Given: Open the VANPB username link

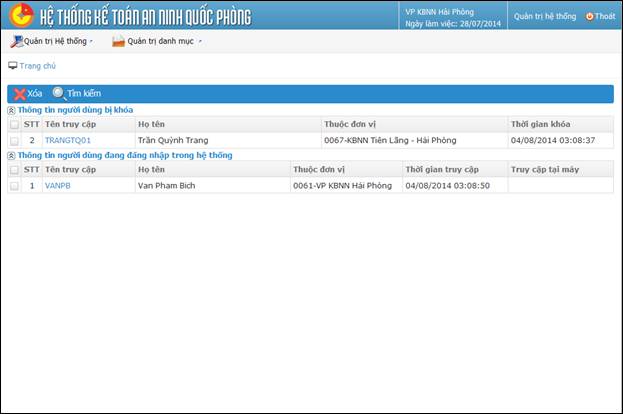Looking at the screenshot, I should tap(58, 186).
